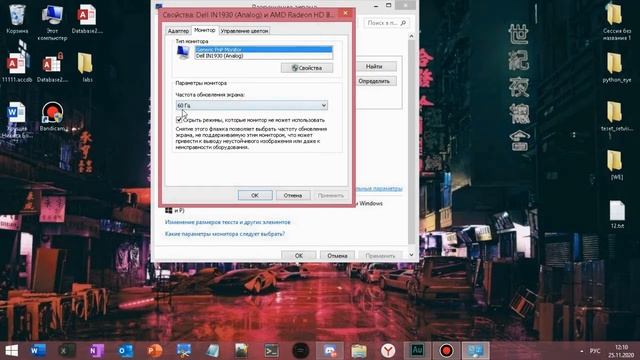Open File Explorer from the taskbar
Screen dimensions: 640x360
pos(359,351)
